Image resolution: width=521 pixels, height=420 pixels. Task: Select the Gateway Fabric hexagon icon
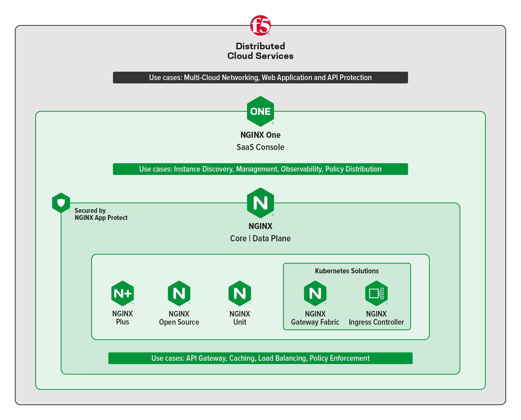coord(315,293)
